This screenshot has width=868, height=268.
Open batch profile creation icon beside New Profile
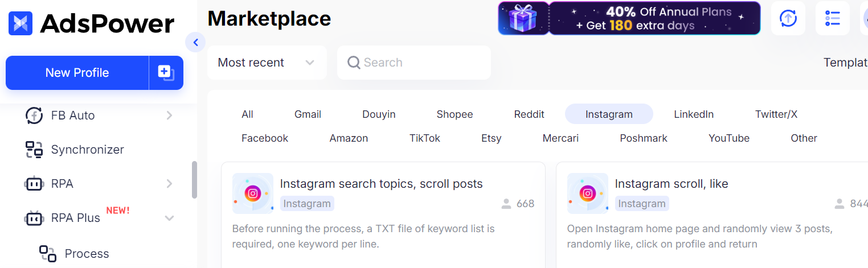(x=166, y=73)
